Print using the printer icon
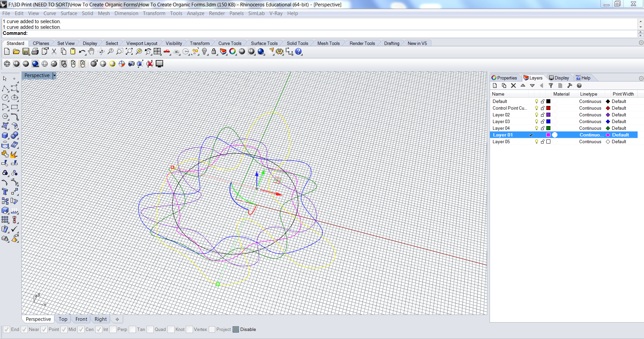 point(35,51)
